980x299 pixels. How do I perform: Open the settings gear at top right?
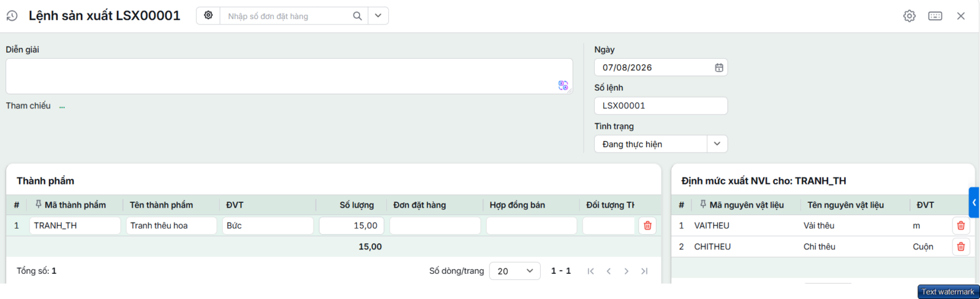[x=910, y=16]
